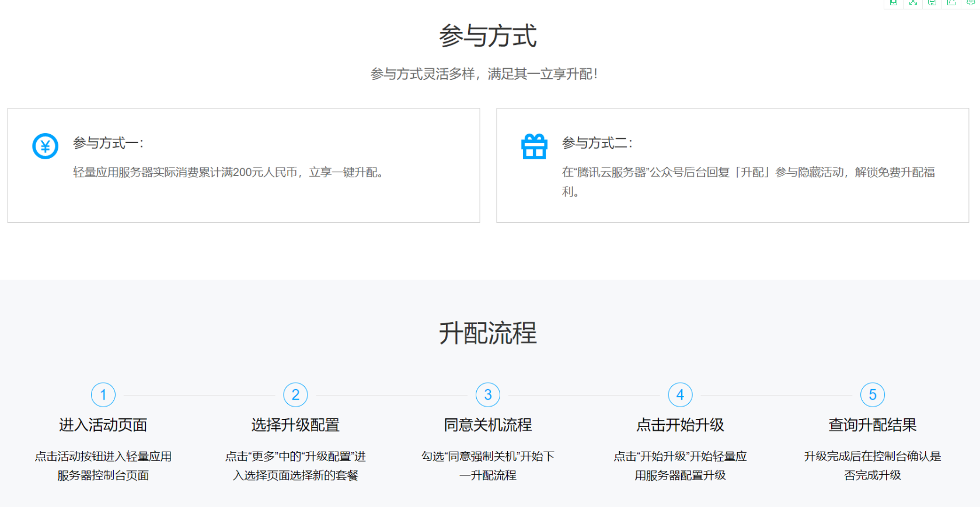Click the step 4 circle

click(x=680, y=395)
